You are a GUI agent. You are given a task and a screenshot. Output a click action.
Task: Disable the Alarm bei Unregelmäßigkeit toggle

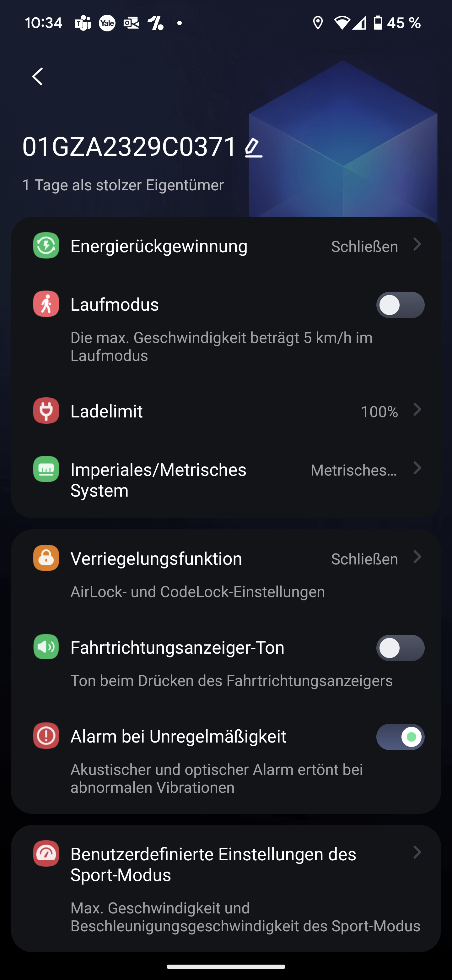(x=400, y=737)
